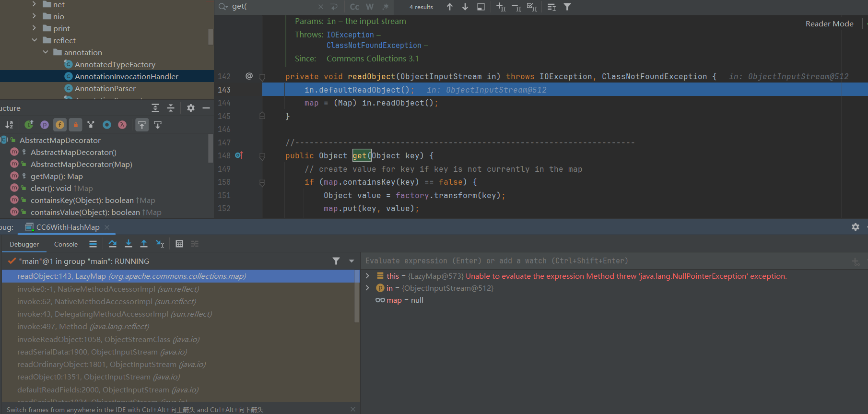Expand the print folder
Screen dimensions: 868x414
pyautogui.click(x=34, y=28)
